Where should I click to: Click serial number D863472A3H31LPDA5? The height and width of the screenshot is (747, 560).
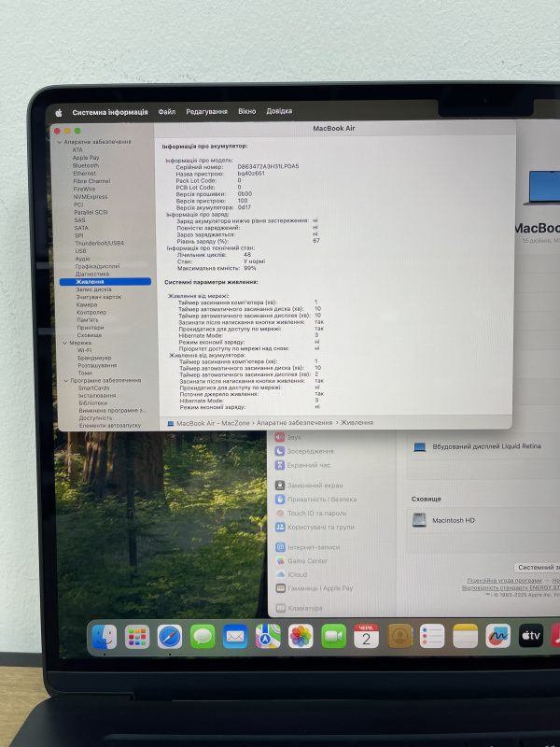(268, 167)
